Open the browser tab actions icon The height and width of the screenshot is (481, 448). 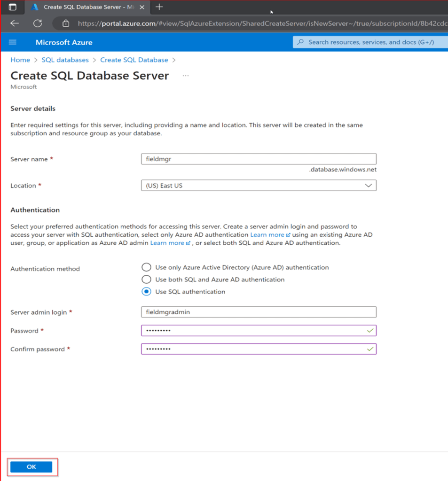(13, 7)
